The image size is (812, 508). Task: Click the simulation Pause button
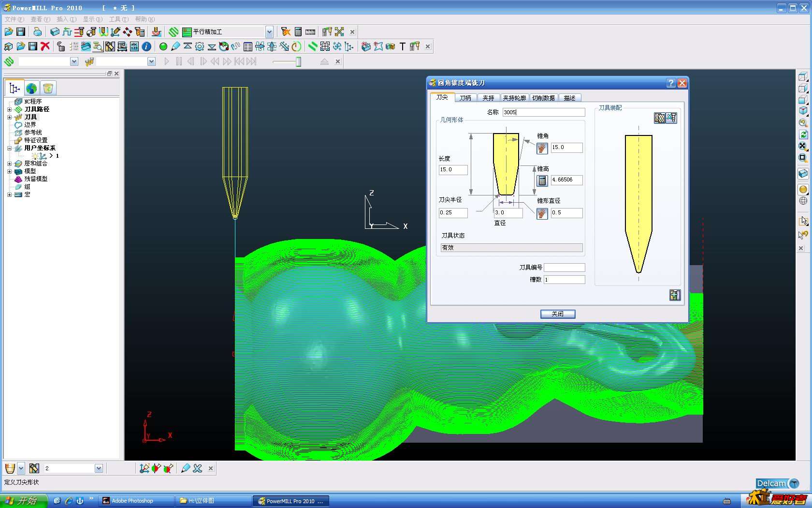click(x=179, y=61)
